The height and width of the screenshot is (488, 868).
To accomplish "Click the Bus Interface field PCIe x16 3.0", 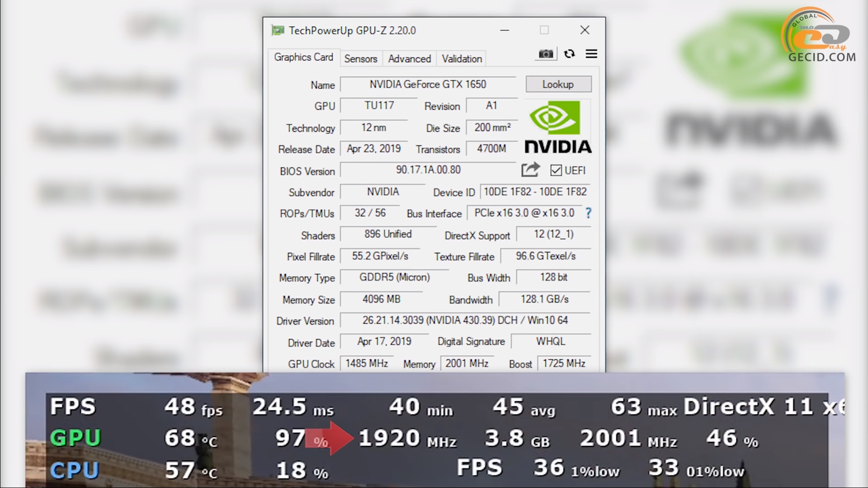I will [x=524, y=213].
